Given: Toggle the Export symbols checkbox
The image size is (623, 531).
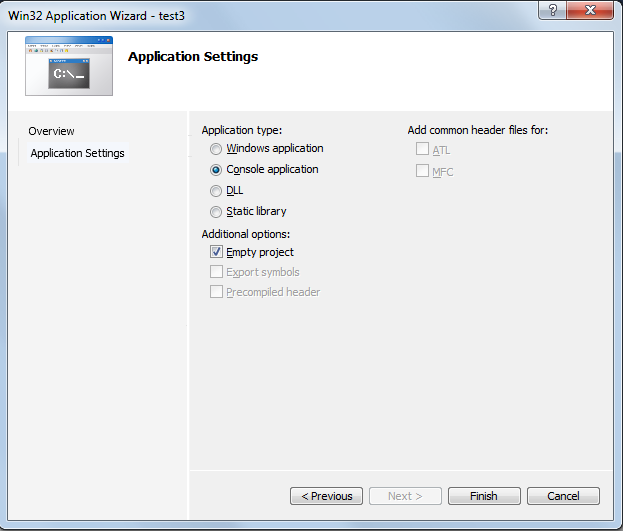Looking at the screenshot, I should tap(216, 272).
